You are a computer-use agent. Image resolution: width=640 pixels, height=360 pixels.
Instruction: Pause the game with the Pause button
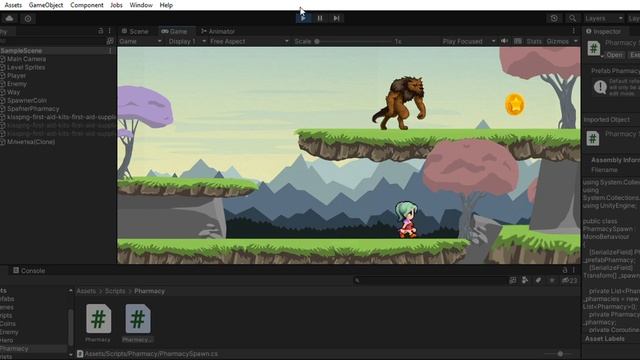320,18
